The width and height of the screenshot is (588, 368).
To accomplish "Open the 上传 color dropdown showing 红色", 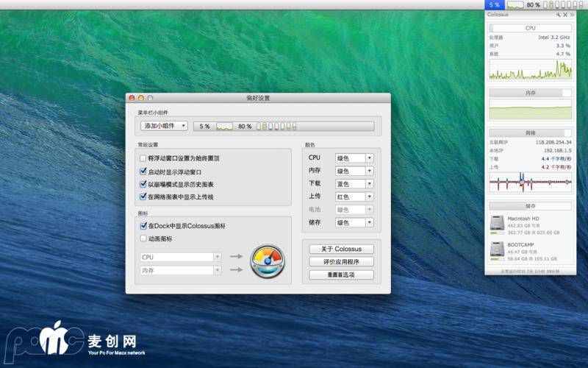I will pos(354,197).
